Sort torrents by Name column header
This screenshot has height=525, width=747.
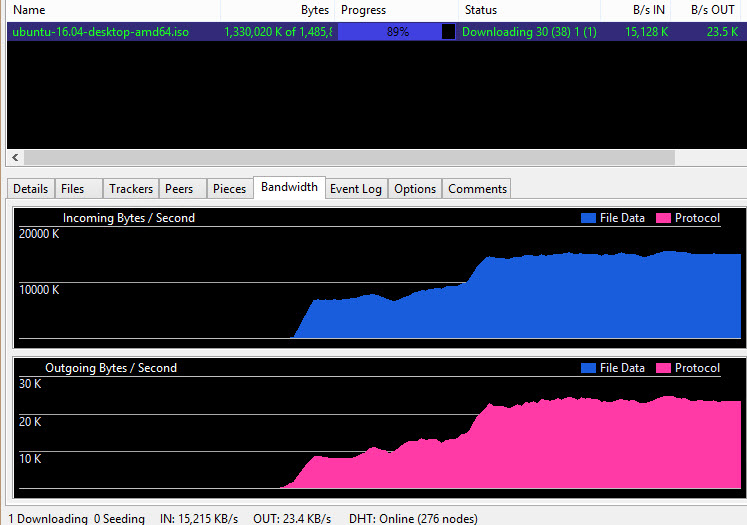click(113, 10)
